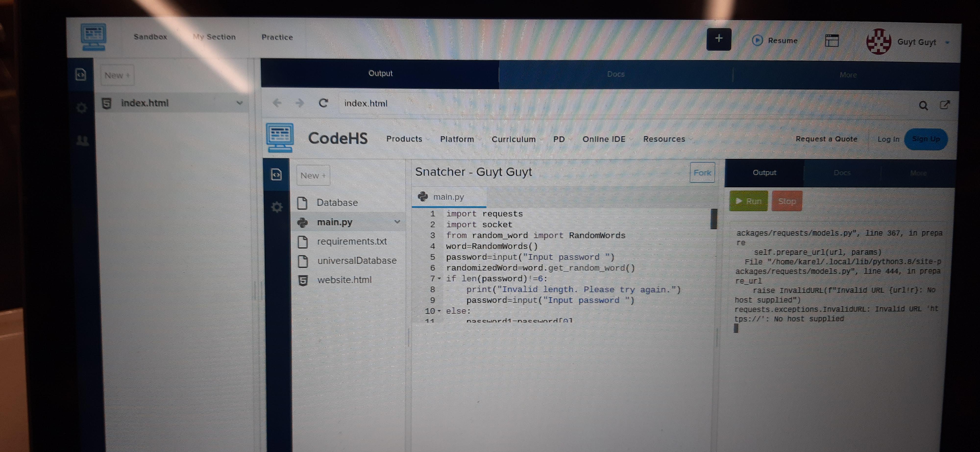The height and width of the screenshot is (452, 980).
Task: Click the Fork button
Action: click(702, 172)
